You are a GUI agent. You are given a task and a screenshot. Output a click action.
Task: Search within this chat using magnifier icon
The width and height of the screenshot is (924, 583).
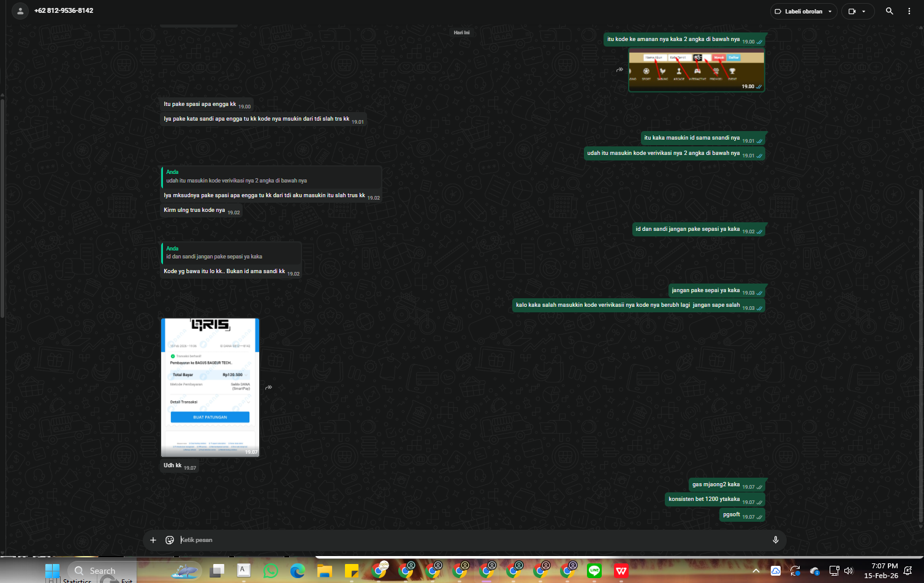point(890,11)
